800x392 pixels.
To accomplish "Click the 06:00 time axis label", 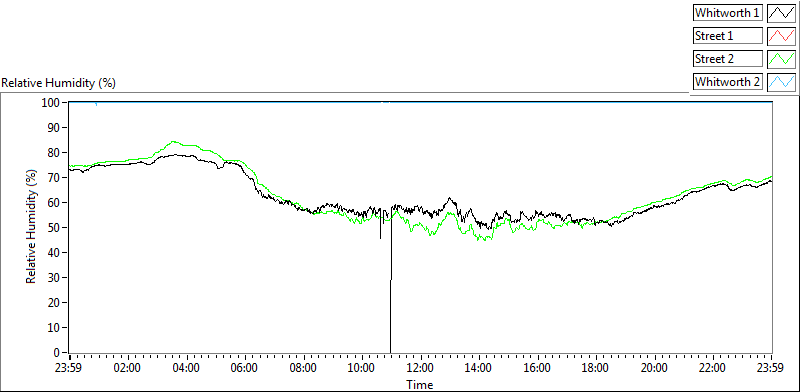I will 245,368.
